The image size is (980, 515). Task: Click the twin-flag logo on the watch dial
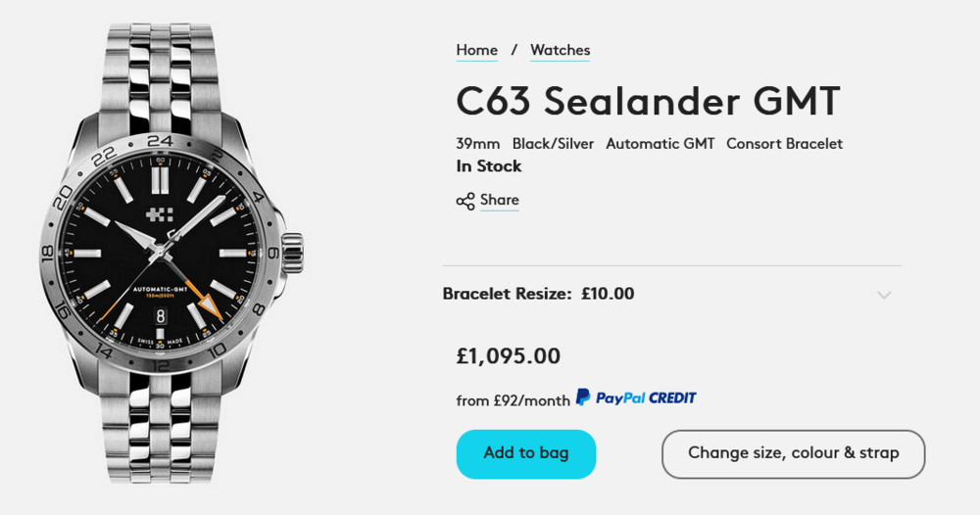point(160,216)
